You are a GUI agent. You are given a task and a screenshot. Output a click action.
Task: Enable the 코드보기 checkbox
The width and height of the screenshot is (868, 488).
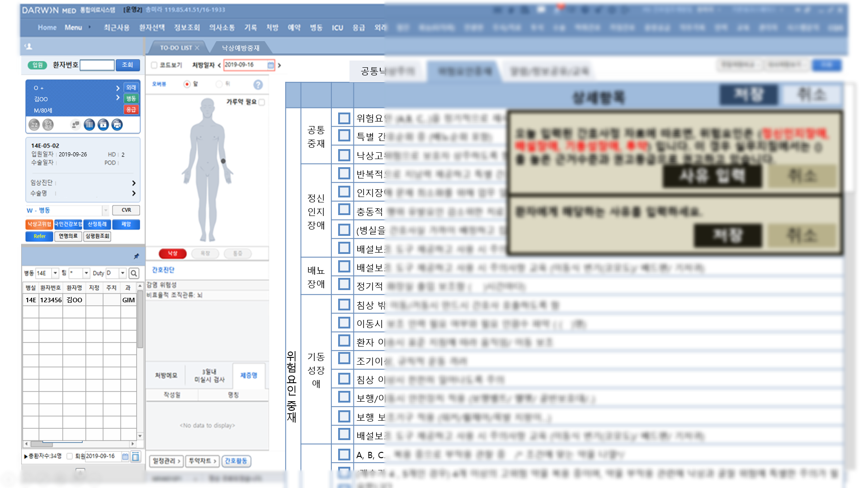154,66
